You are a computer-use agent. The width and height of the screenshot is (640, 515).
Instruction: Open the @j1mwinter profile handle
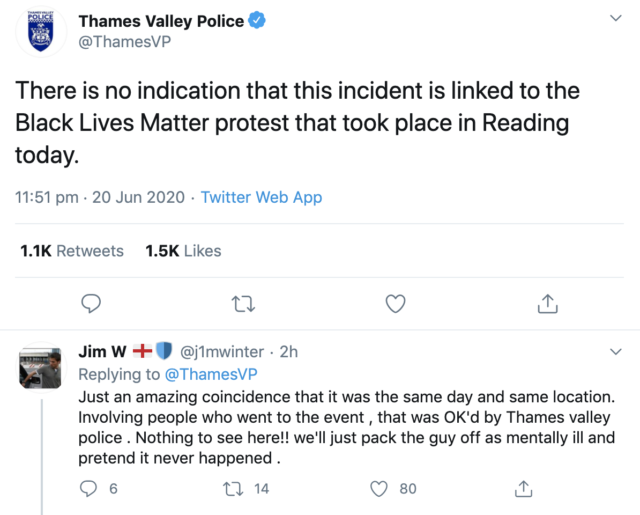[x=221, y=352]
